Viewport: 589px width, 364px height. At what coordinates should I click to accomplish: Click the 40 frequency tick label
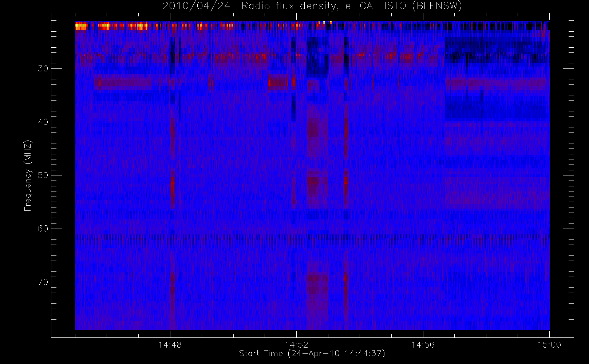(x=43, y=122)
